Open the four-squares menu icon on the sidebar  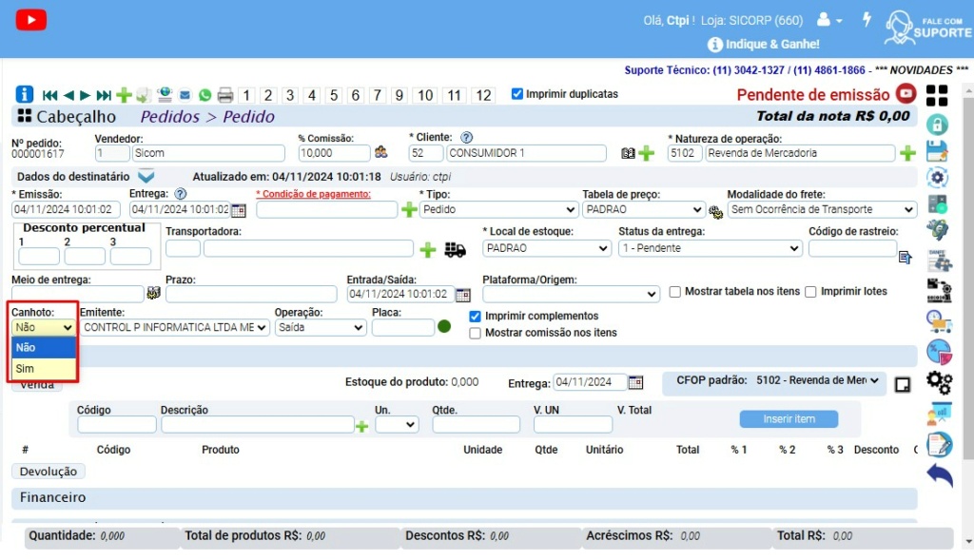point(937,96)
